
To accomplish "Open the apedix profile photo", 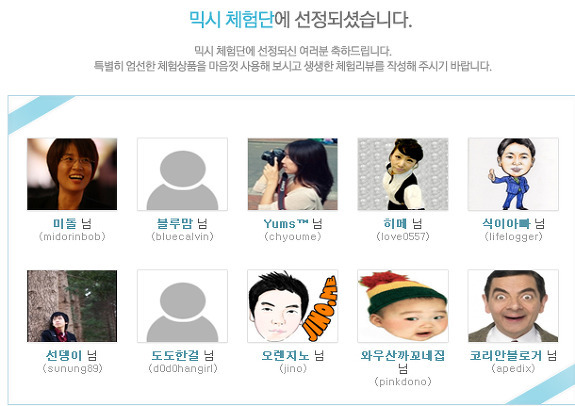I will pos(513,306).
